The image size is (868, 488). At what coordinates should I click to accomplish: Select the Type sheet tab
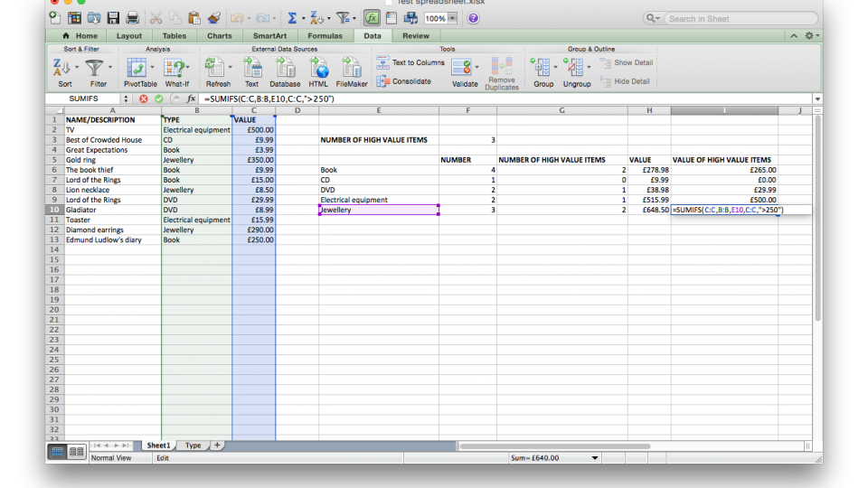pyautogui.click(x=193, y=446)
